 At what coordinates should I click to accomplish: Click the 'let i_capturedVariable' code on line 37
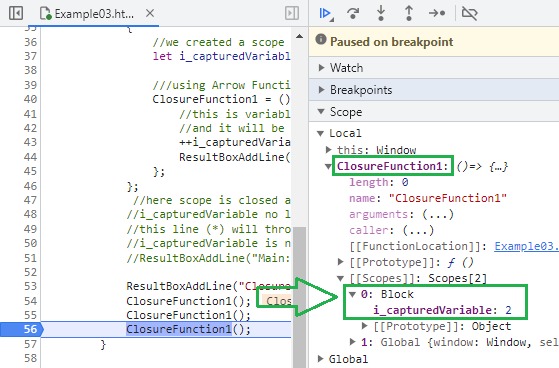tap(221, 56)
